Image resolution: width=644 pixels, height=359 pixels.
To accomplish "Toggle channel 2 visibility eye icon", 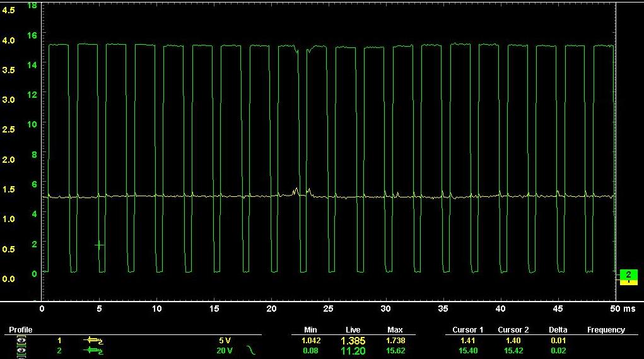I will pos(21,351).
